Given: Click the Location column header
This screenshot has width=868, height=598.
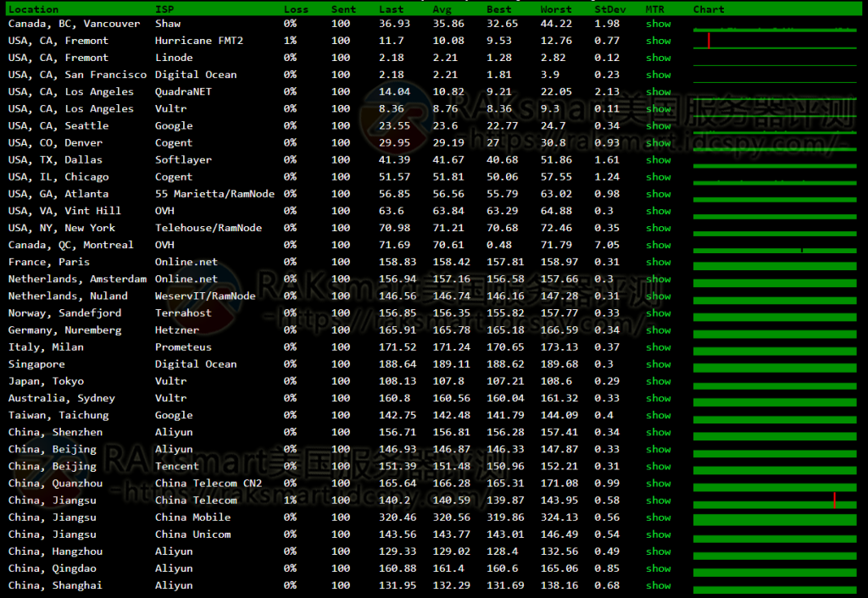Looking at the screenshot, I should point(33,9).
